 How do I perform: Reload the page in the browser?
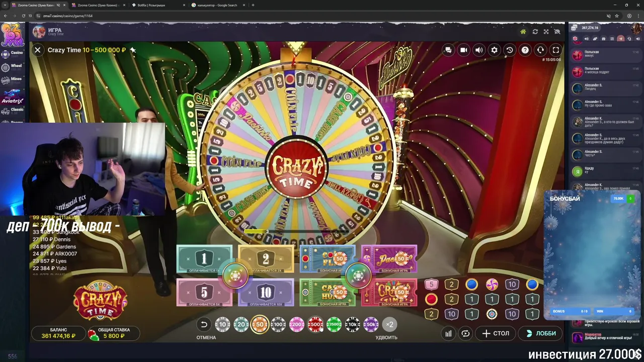coord(23,16)
